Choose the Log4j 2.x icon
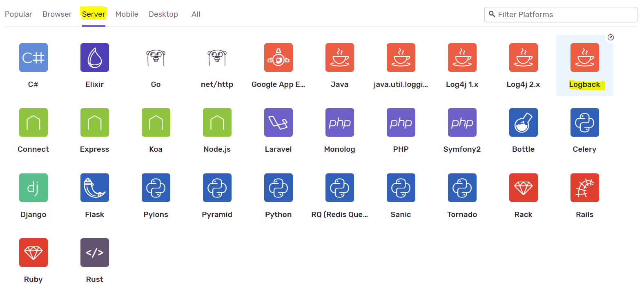The height and width of the screenshot is (297, 644). point(524,58)
